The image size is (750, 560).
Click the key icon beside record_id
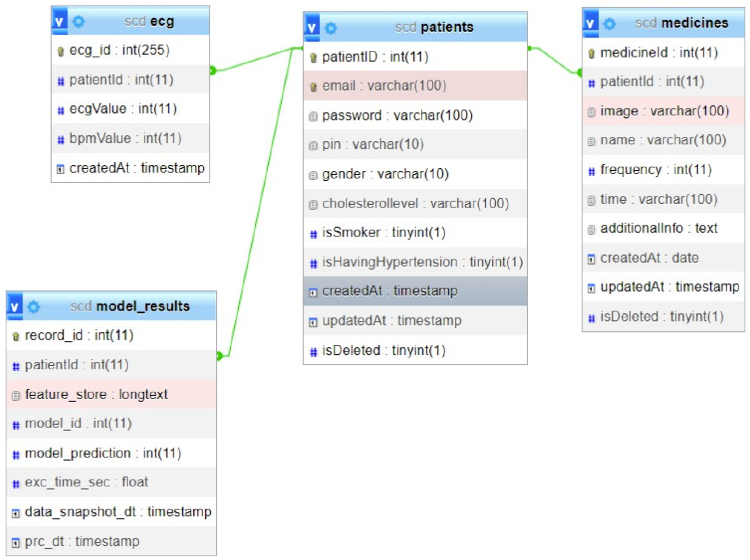[x=16, y=336]
